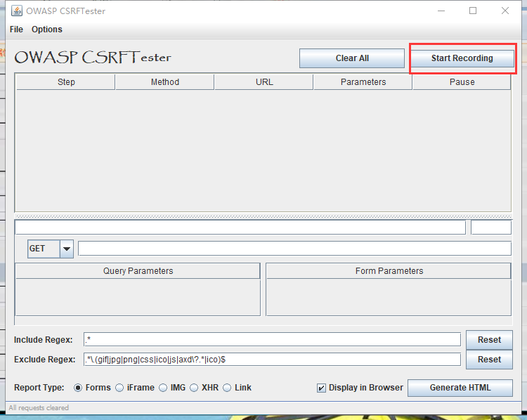Screen dimensions: 527x420
Task: Open the File menu
Action: [16, 29]
